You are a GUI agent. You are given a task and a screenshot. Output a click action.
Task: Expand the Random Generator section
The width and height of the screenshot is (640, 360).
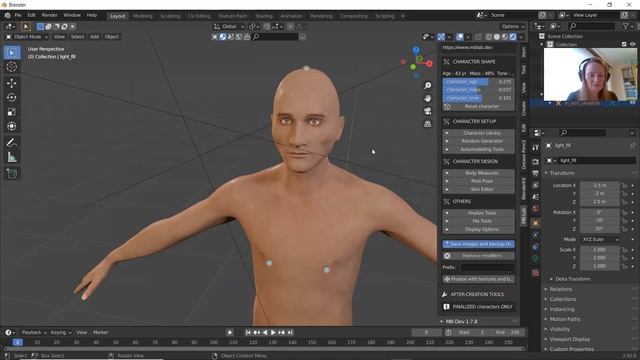click(478, 141)
